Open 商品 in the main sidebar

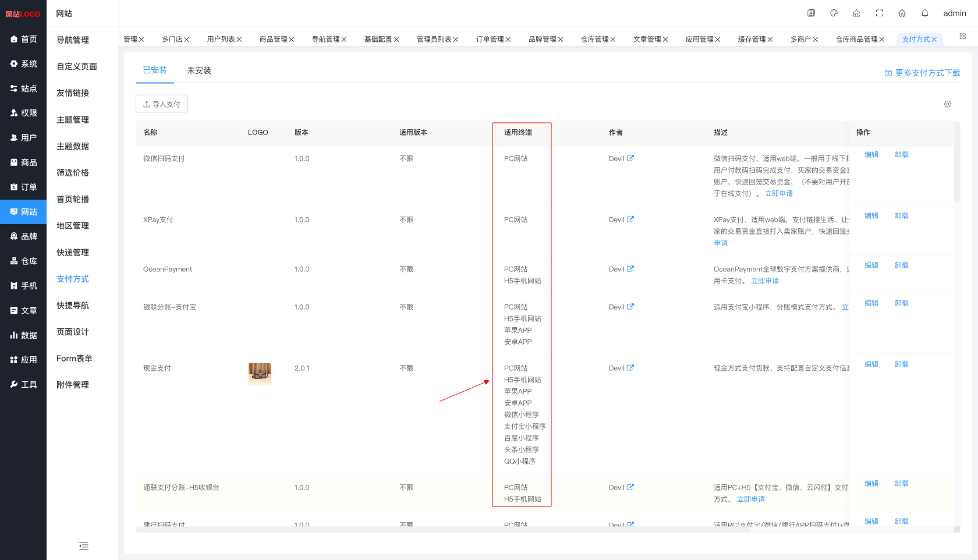click(x=23, y=162)
